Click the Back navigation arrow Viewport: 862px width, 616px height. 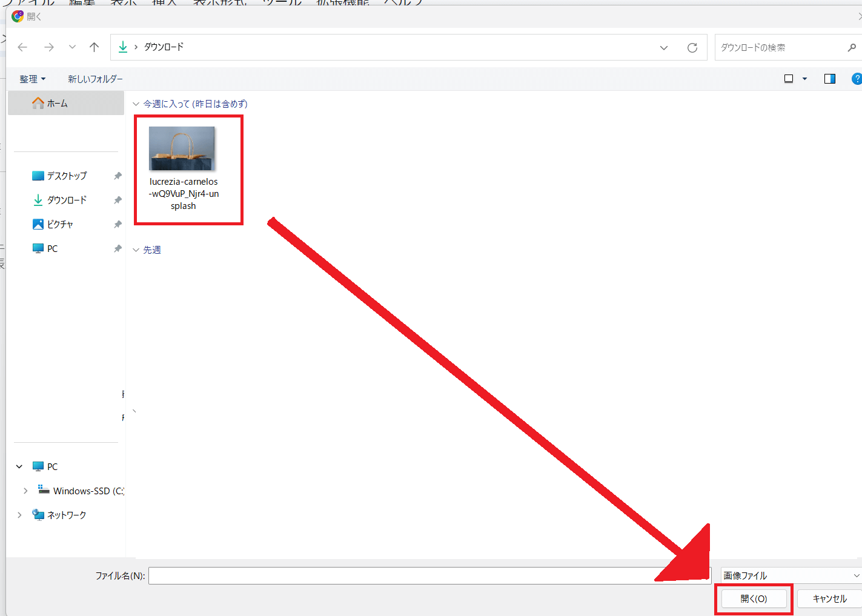click(23, 47)
